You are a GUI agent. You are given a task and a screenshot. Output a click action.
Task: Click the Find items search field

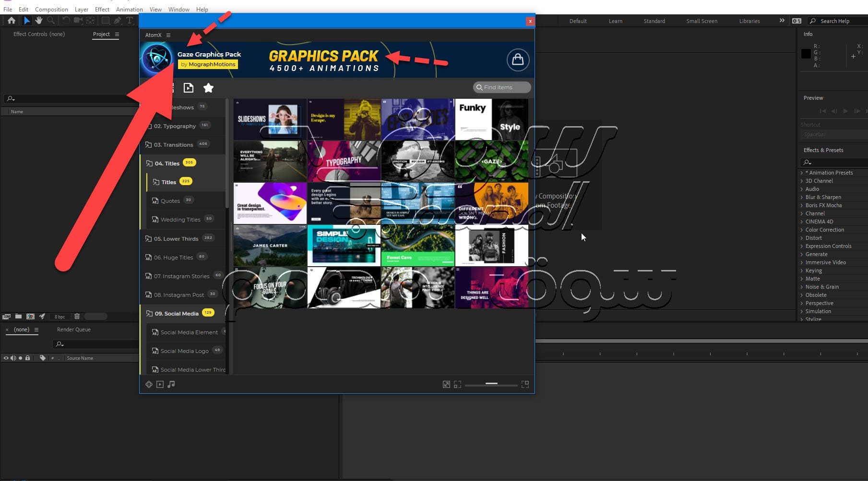pyautogui.click(x=502, y=87)
